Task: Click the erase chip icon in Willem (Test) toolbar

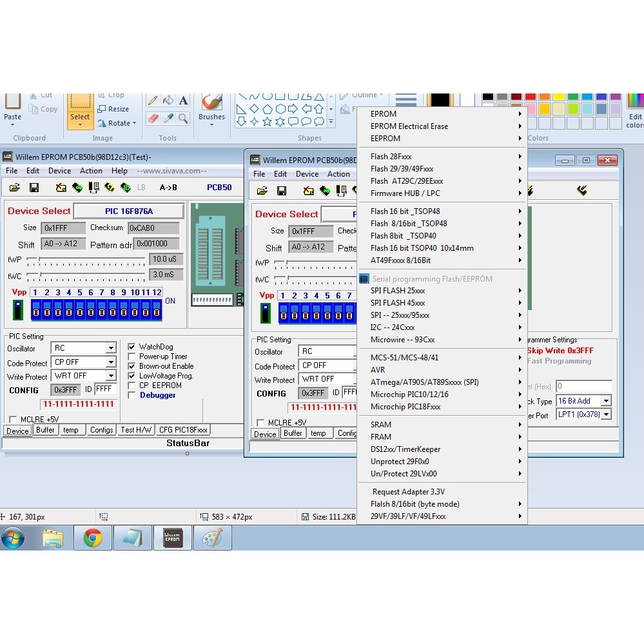Action: [61, 188]
